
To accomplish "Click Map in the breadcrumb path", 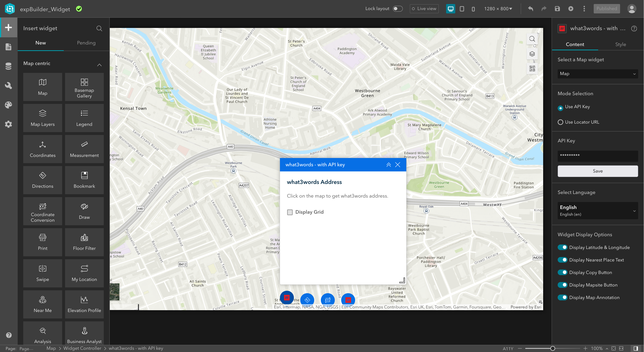I will pos(51,348).
